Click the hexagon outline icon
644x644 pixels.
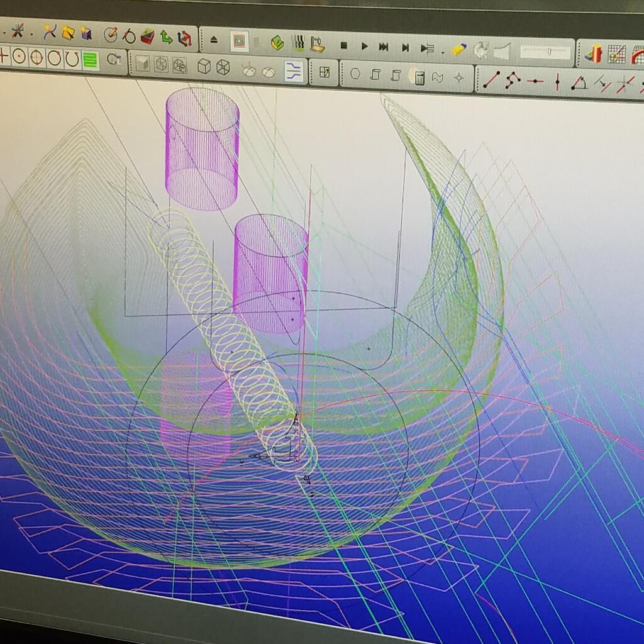355,74
